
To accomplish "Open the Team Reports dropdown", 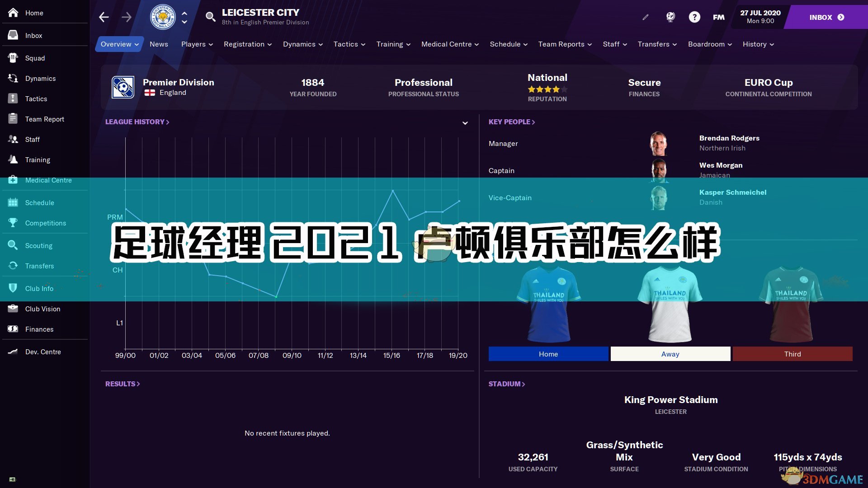I will [565, 44].
